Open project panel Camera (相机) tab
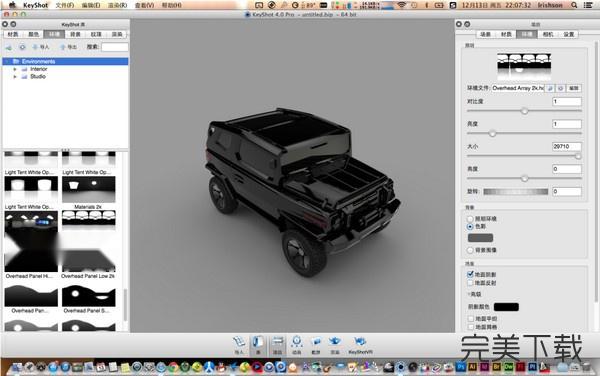Viewport: 600px width, 376px height. 548,34
